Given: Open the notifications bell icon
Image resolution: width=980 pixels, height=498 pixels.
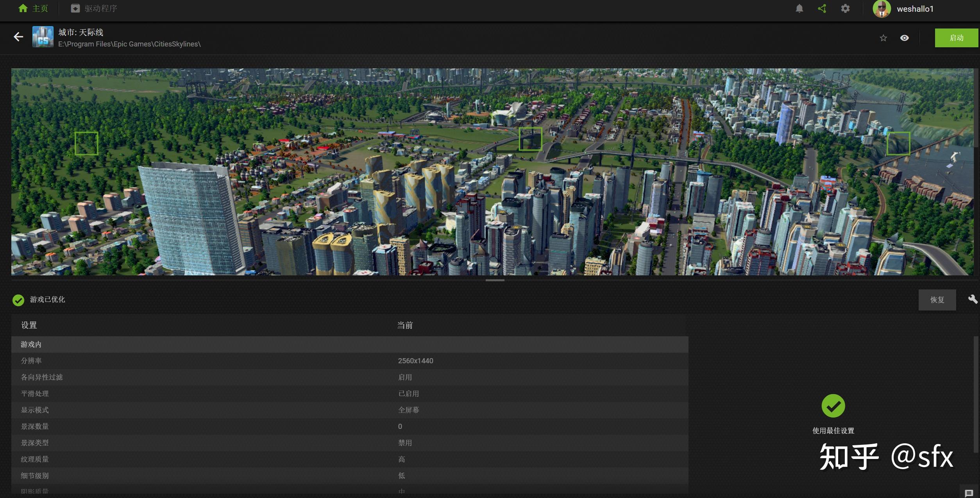Looking at the screenshot, I should pyautogui.click(x=799, y=9).
